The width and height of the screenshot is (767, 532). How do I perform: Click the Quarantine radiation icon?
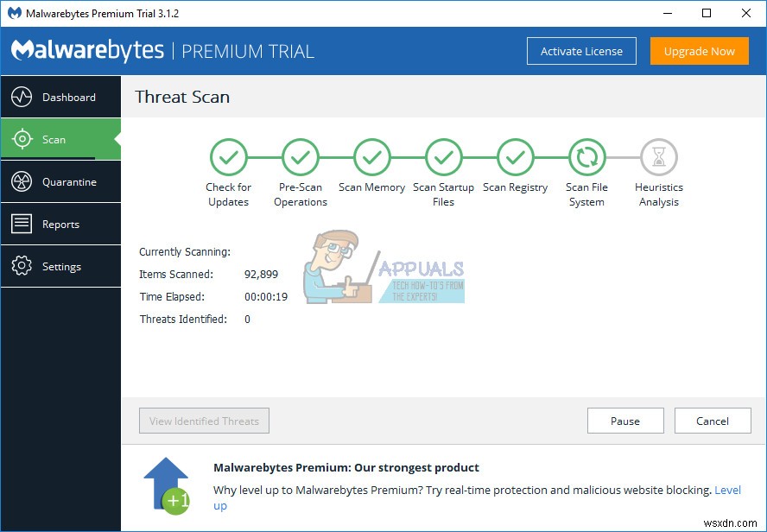[22, 182]
